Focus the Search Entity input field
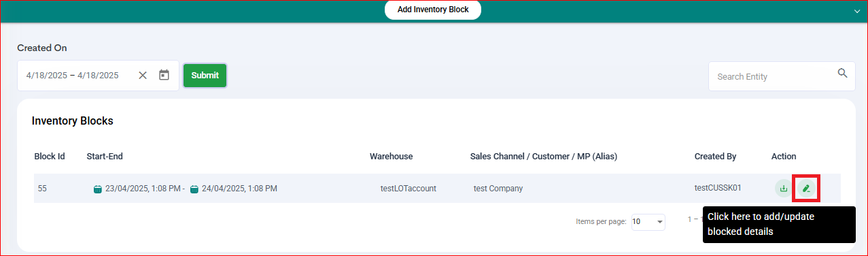 [782, 76]
